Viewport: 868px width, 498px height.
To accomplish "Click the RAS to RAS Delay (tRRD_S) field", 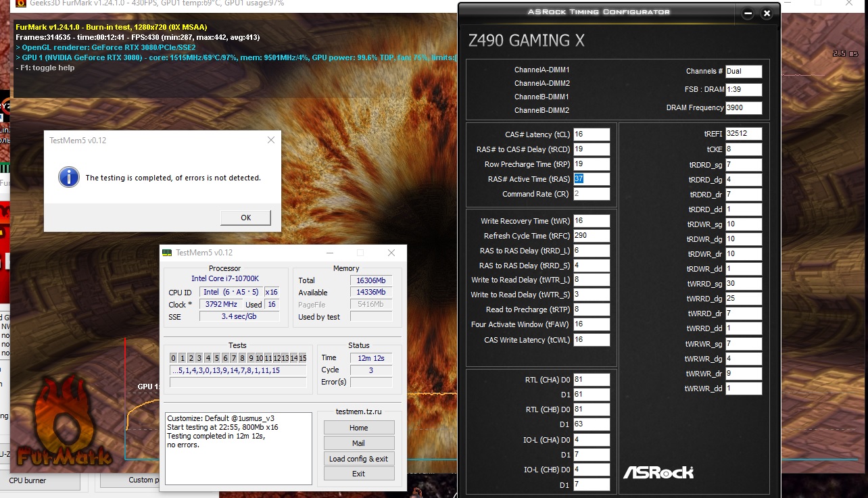I will [592, 266].
